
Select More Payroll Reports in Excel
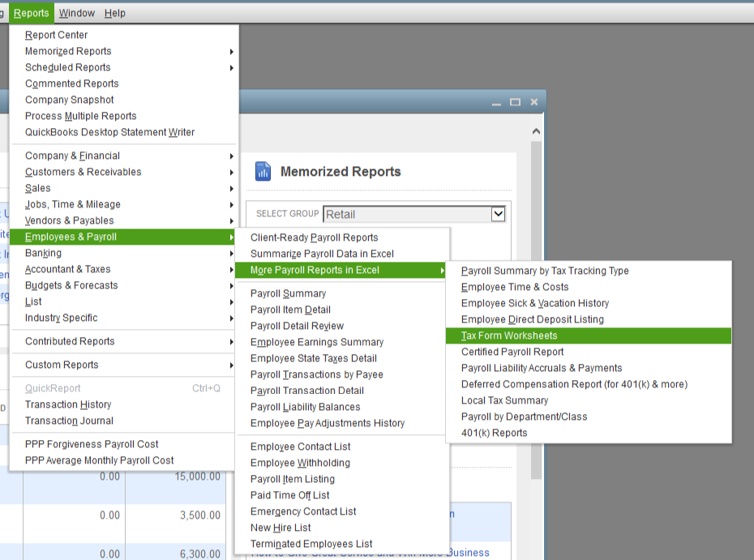tap(341, 270)
